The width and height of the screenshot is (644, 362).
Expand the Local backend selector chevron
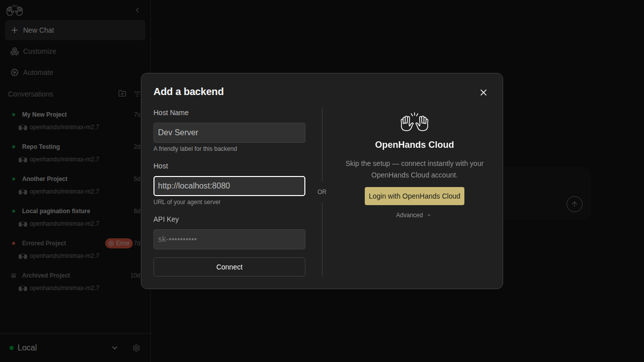[115, 348]
